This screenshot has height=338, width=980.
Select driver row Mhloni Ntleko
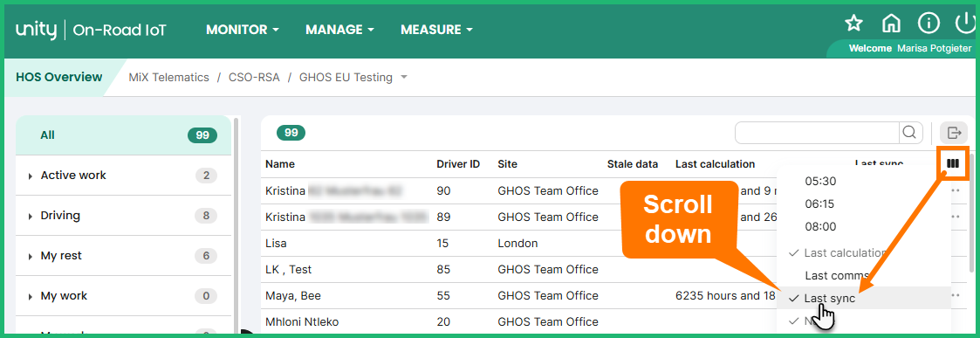518,321
